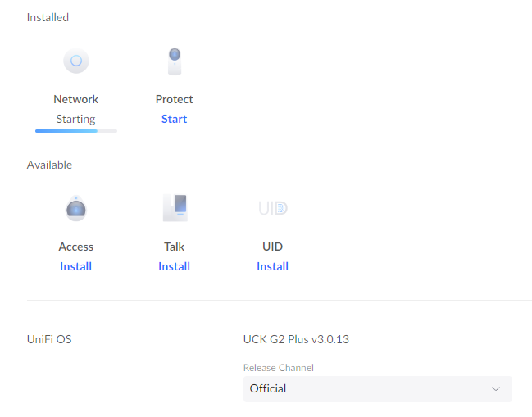Install the Talk application
532x417 pixels.
pos(174,266)
